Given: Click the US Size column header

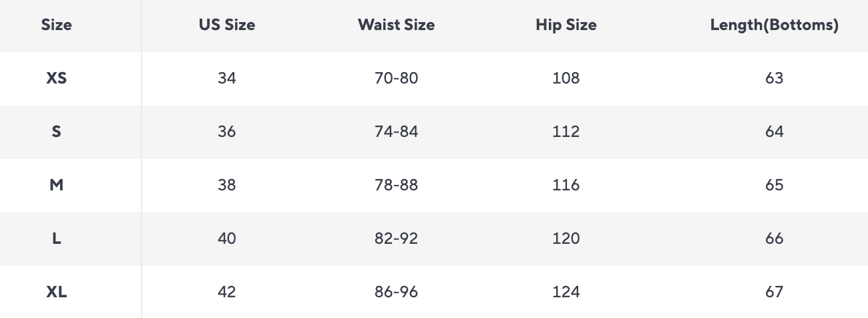Looking at the screenshot, I should pos(227,25).
